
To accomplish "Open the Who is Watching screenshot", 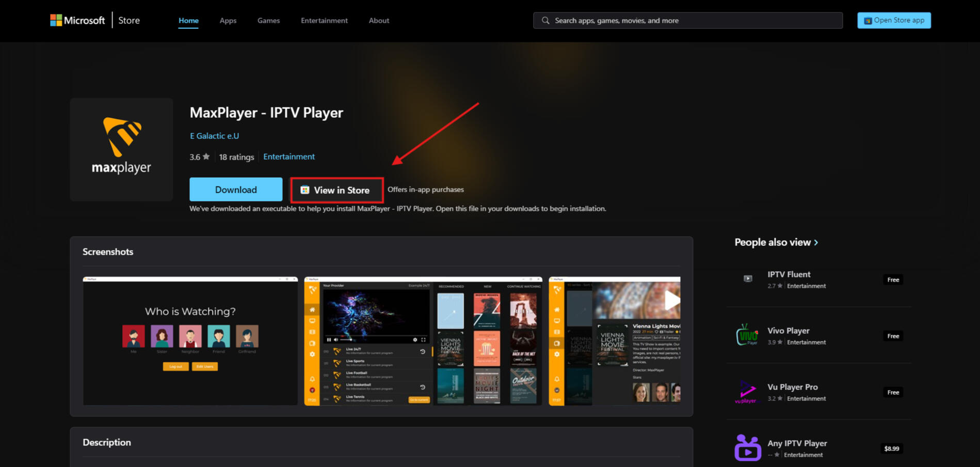I will [x=190, y=341].
